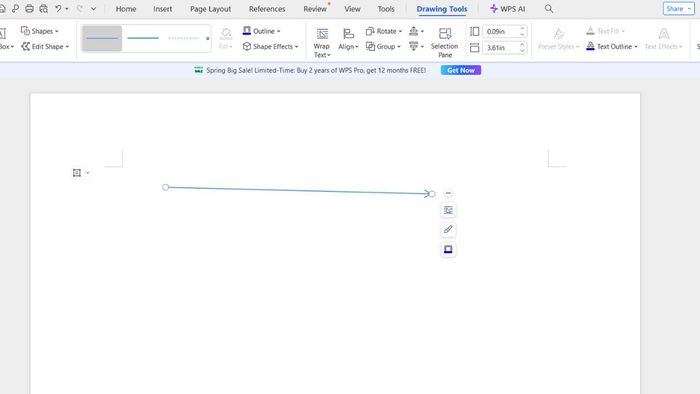Click the Share button

click(x=678, y=8)
